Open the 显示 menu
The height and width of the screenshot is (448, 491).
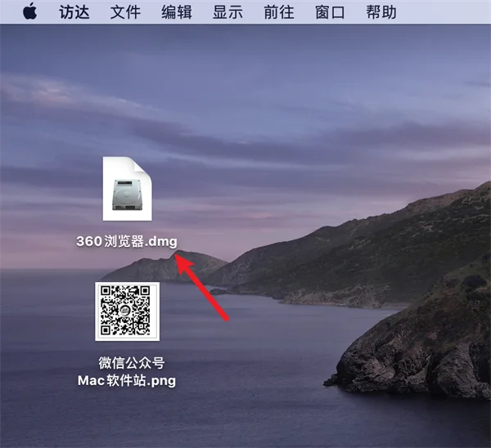tap(227, 12)
